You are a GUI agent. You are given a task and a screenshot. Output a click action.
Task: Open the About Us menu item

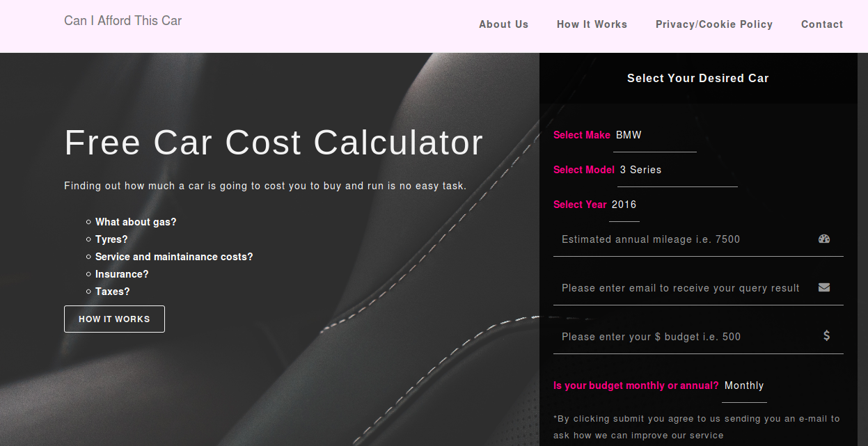(x=503, y=24)
